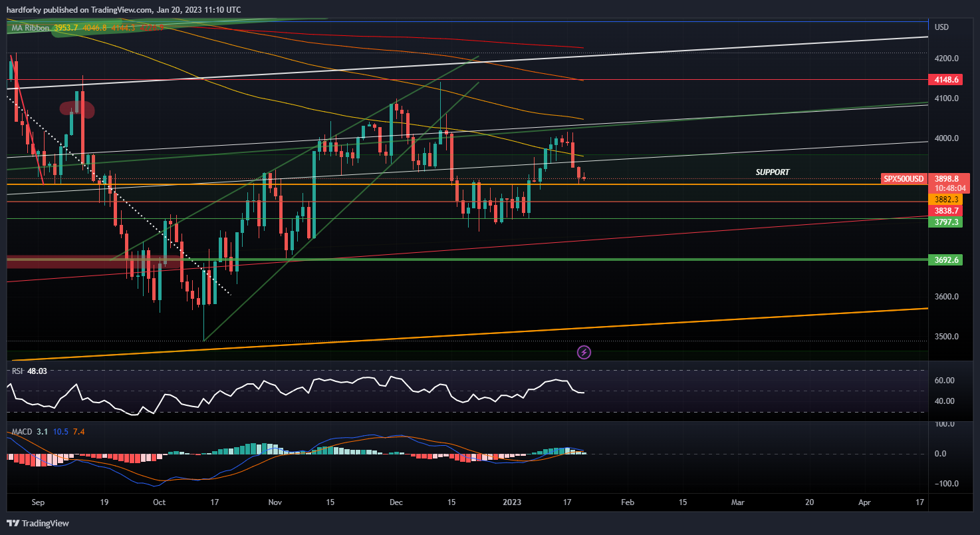Click the USD currency label
The width and height of the screenshot is (980, 535).
click(941, 27)
